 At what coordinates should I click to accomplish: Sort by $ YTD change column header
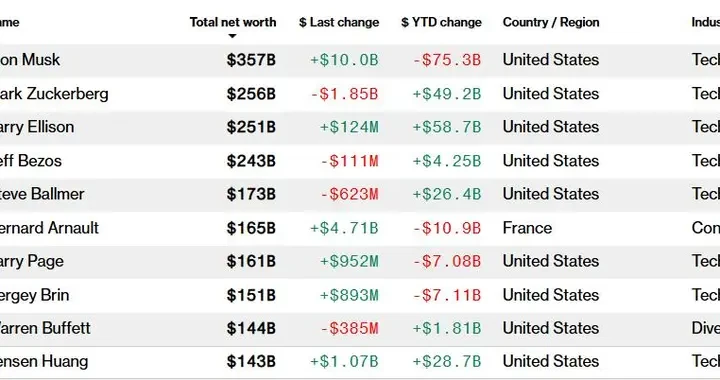(441, 22)
